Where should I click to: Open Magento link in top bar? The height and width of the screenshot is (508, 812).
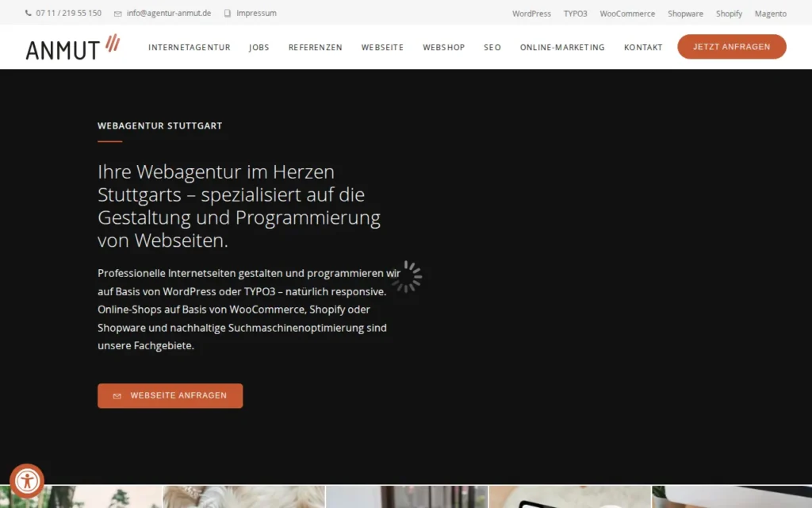(770, 13)
